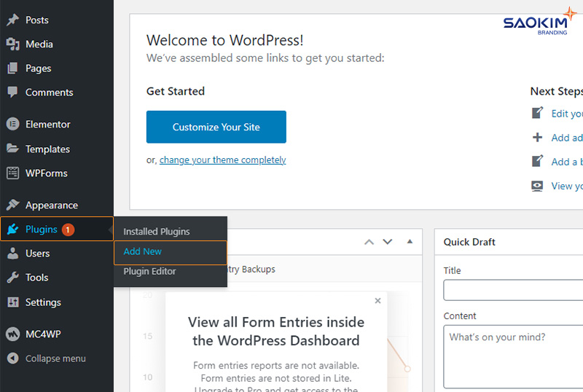
Task: Close the Form Entries popup
Action: click(x=377, y=300)
